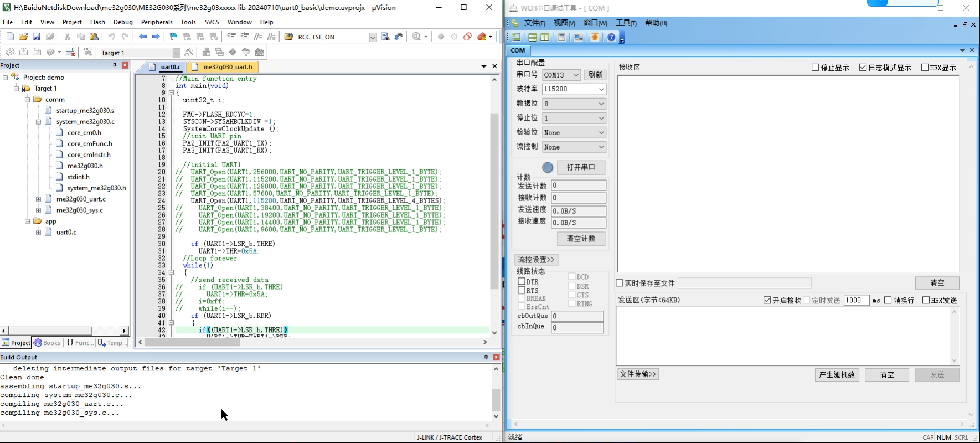Click orange up-arrow icon in WCH toolbar
Screen dimensions: 980x443
[595, 37]
